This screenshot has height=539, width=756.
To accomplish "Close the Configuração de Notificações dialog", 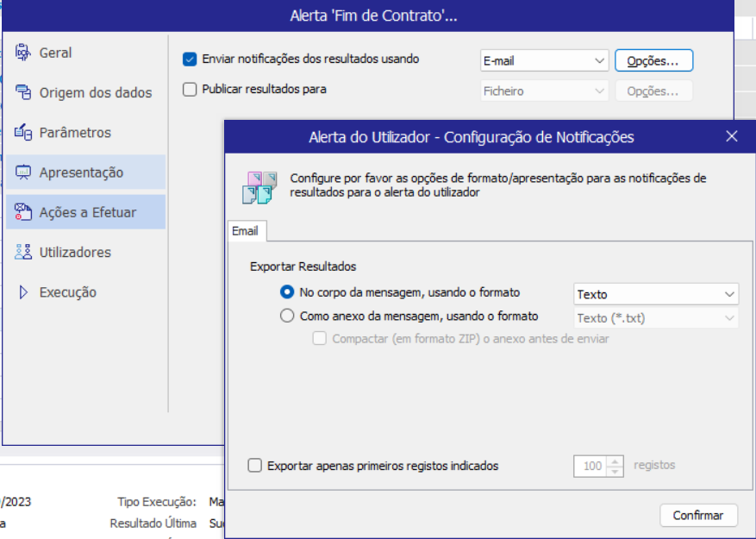I will pyautogui.click(x=732, y=136).
